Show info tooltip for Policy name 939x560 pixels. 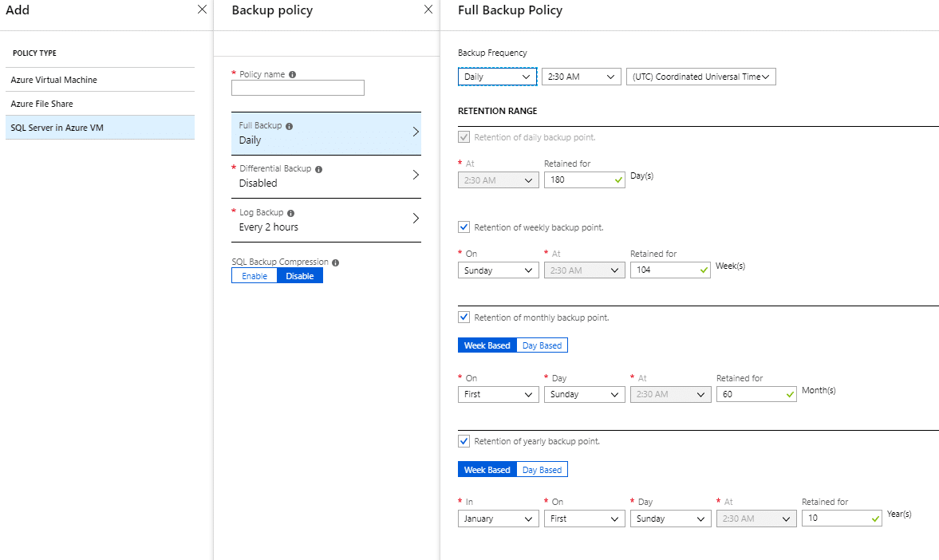pos(292,75)
